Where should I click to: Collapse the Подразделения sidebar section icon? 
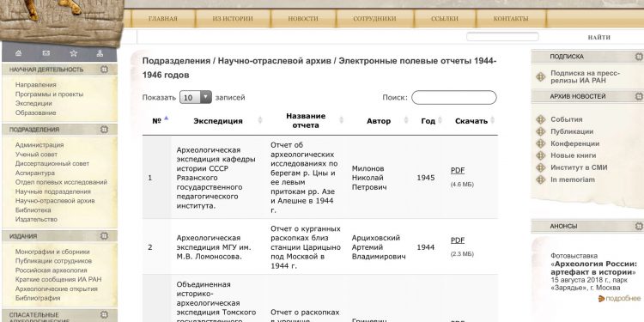tap(104, 130)
